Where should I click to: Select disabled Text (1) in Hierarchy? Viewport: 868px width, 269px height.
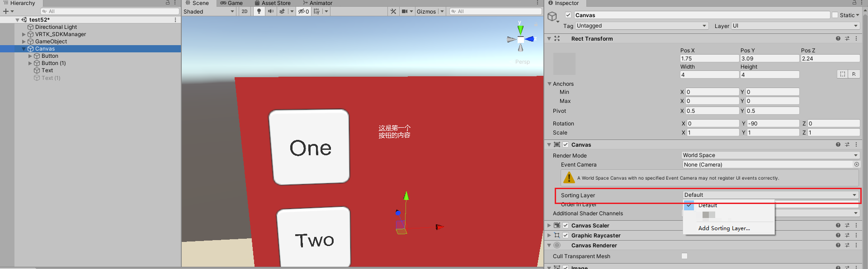(x=51, y=78)
